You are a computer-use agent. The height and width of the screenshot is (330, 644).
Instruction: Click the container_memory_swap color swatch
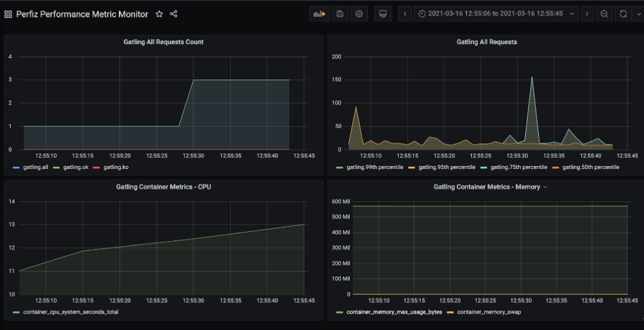point(450,312)
